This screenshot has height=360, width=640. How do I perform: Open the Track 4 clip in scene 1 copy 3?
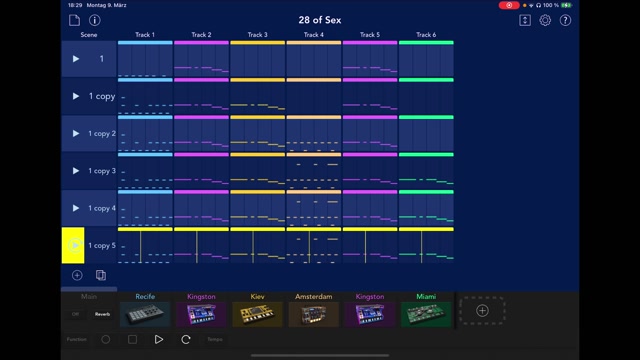313,171
